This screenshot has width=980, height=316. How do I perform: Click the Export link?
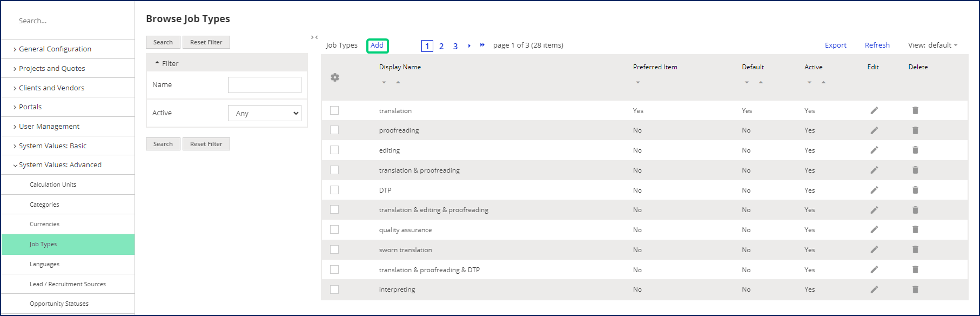[836, 45]
